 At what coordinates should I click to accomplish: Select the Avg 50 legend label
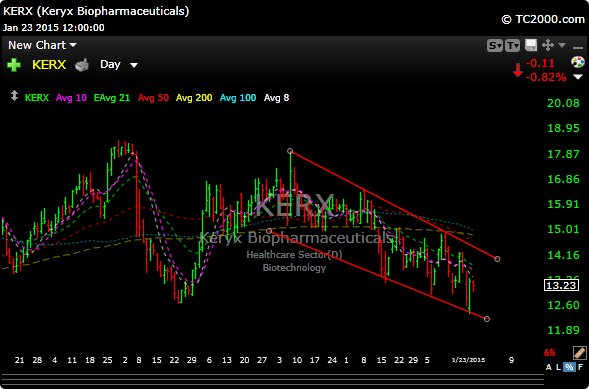point(153,98)
